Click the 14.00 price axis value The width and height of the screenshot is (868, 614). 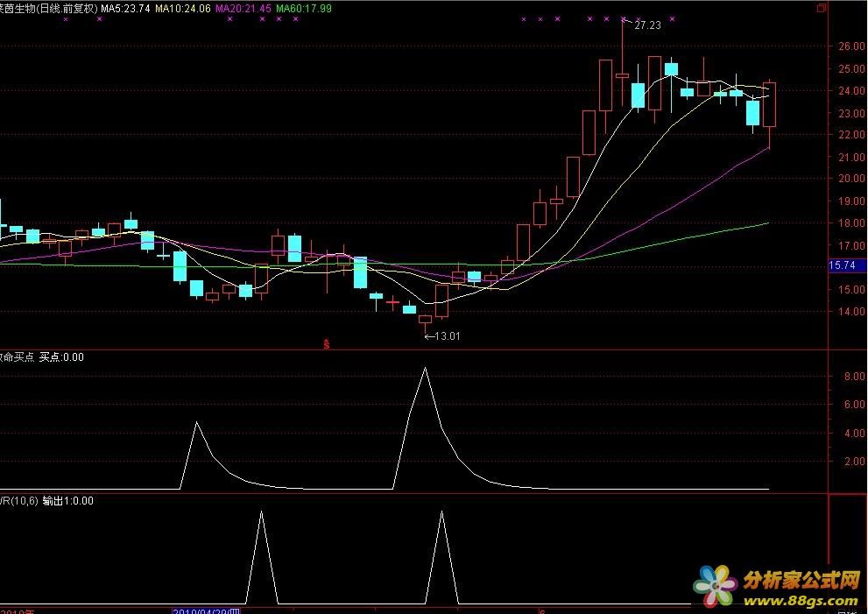tap(851, 311)
